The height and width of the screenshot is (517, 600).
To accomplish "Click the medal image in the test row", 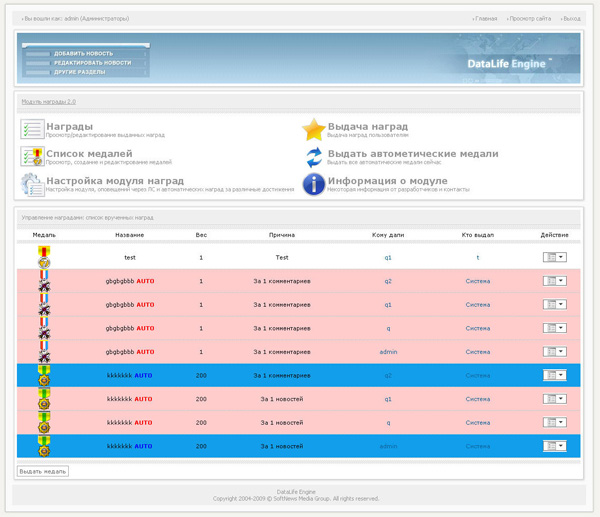I will point(44,257).
